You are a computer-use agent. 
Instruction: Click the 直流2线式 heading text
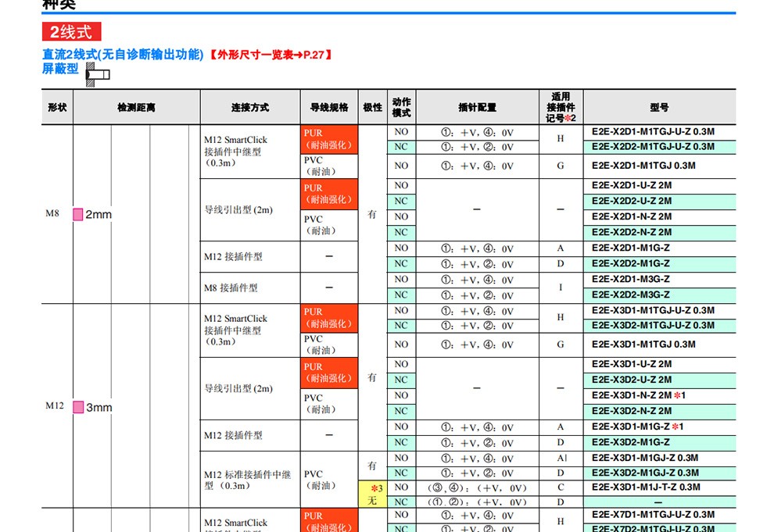(124, 55)
